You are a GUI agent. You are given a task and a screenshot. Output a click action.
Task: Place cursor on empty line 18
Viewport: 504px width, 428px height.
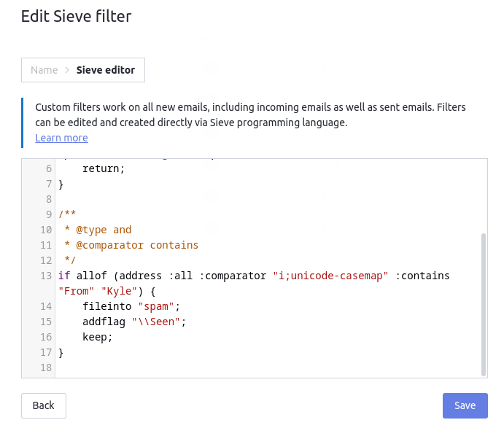point(270,367)
